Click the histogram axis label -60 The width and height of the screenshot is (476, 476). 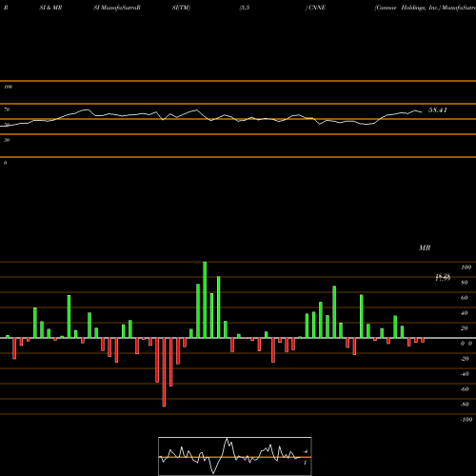[x=465, y=389]
